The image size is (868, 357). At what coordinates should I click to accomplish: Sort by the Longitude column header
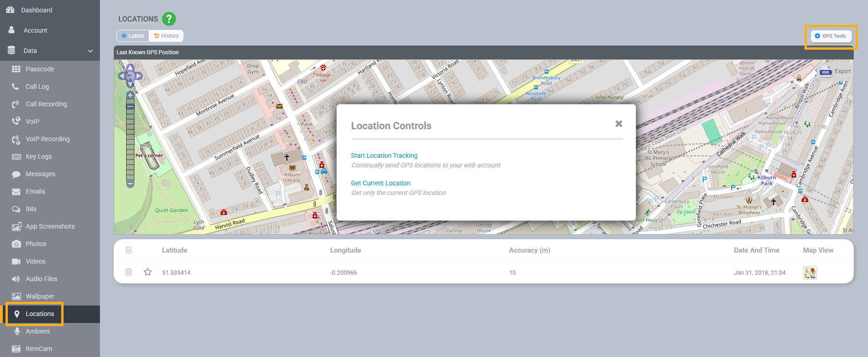tap(345, 250)
